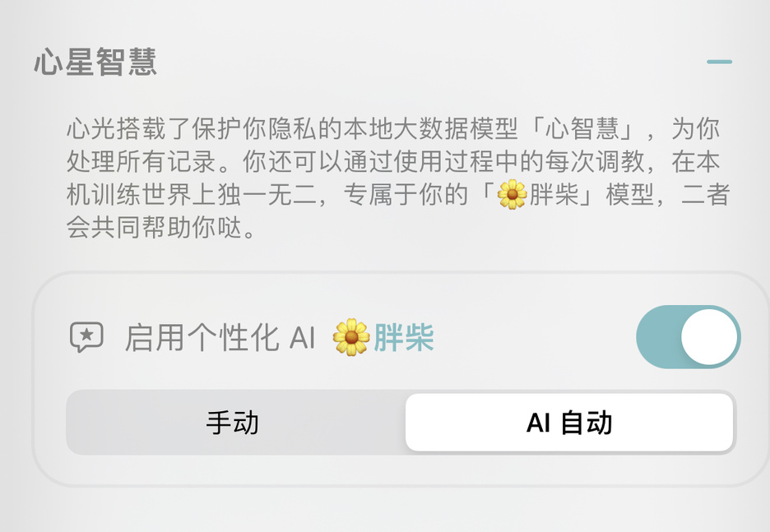Click the white knob of the AI switch

click(709, 337)
